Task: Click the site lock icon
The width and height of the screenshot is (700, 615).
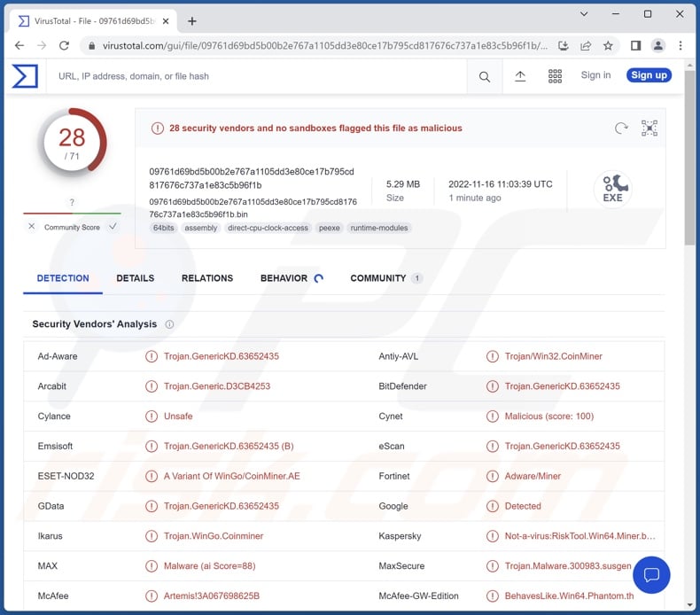Action: click(x=91, y=45)
